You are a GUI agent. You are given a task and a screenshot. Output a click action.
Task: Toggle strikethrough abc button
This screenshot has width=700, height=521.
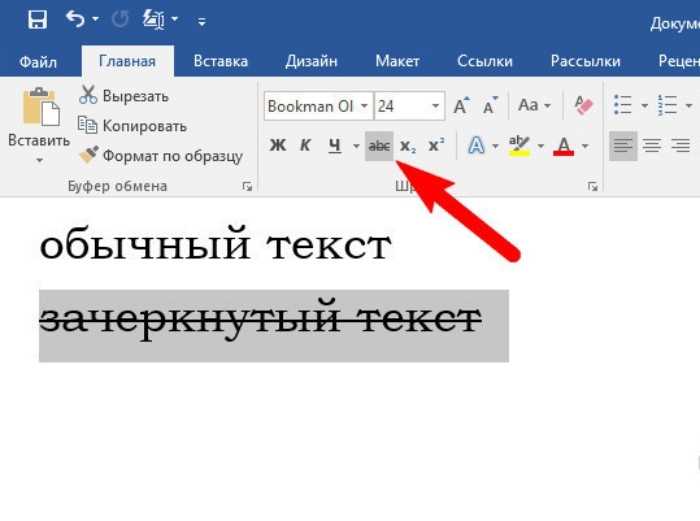[x=379, y=146]
